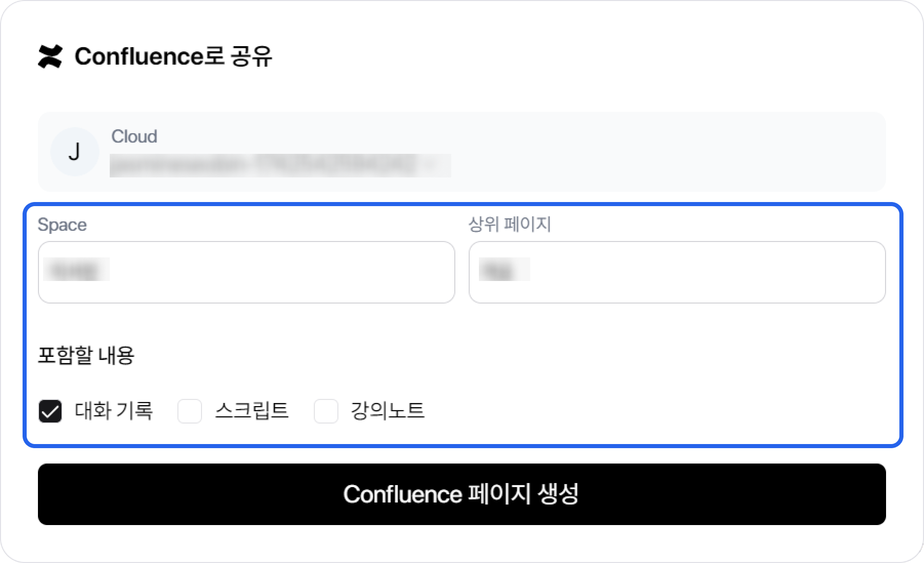Click the blurred value in 상위 페이지 field
Viewport: 924px width, 563px height.
(x=504, y=270)
